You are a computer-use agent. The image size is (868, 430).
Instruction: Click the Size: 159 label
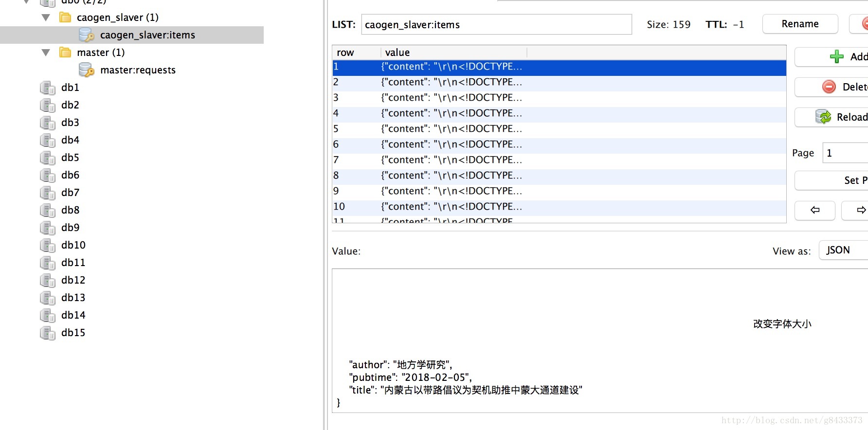tap(669, 24)
